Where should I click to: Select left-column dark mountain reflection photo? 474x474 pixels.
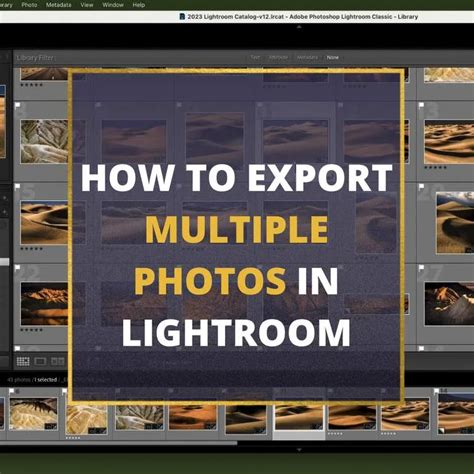tap(44, 304)
